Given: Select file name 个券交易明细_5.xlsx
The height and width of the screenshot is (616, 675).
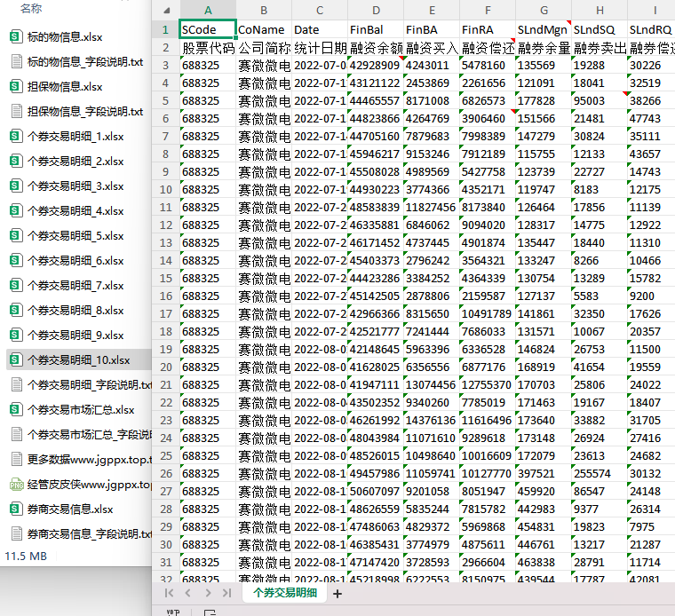Looking at the screenshot, I should pyautogui.click(x=75, y=236).
